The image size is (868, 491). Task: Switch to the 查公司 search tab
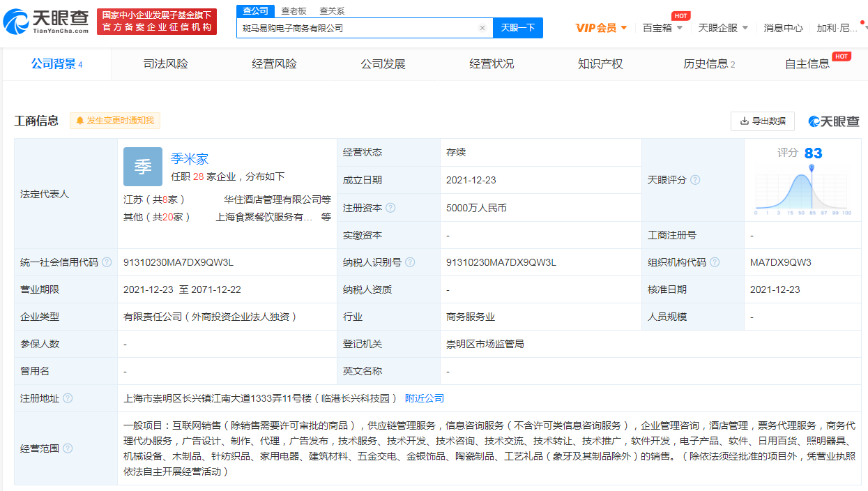click(x=255, y=11)
